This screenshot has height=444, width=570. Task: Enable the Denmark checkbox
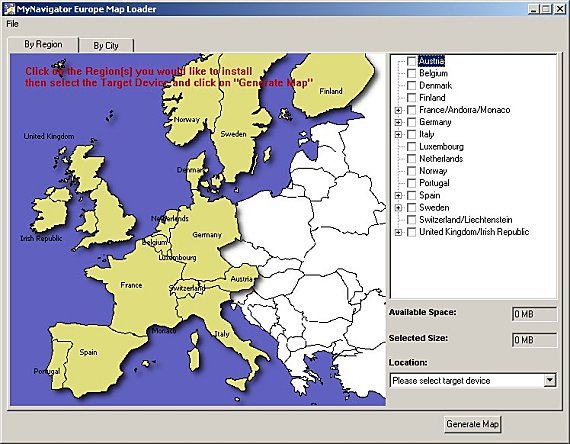(x=411, y=85)
